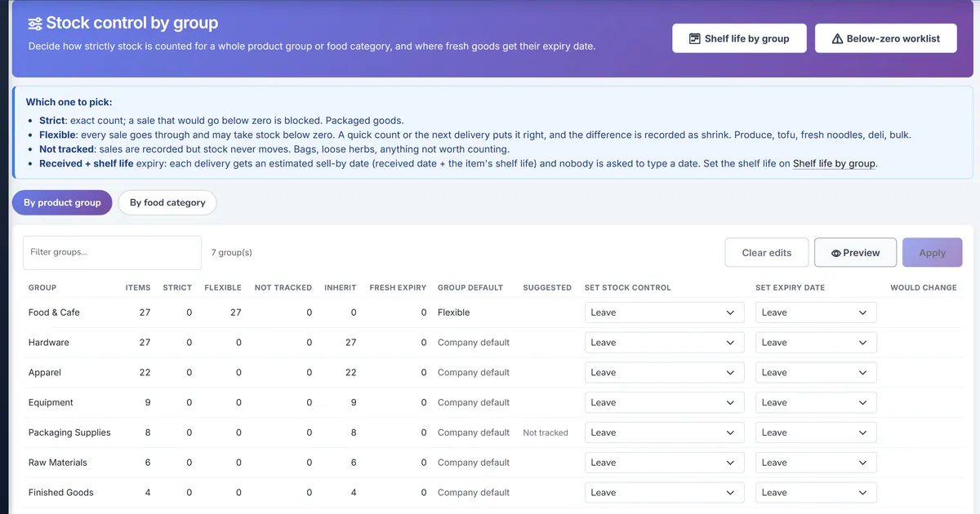Screen dimensions: 980x514
Task: Click the sliders icon beside Stock control heading
Action: click(35, 24)
